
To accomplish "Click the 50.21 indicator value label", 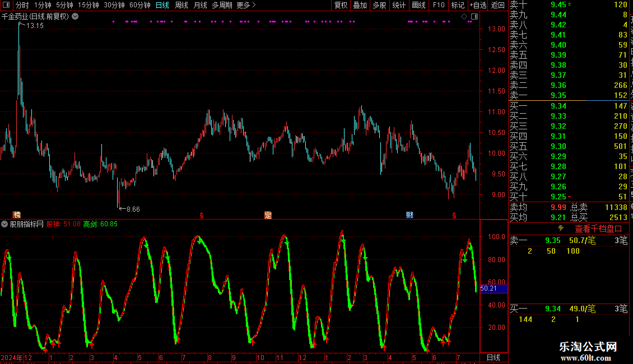I will click(x=494, y=288).
